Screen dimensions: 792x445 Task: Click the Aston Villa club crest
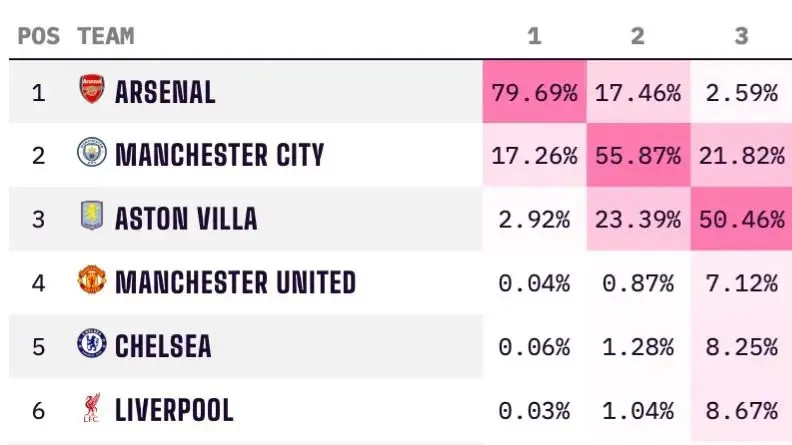[91, 217]
